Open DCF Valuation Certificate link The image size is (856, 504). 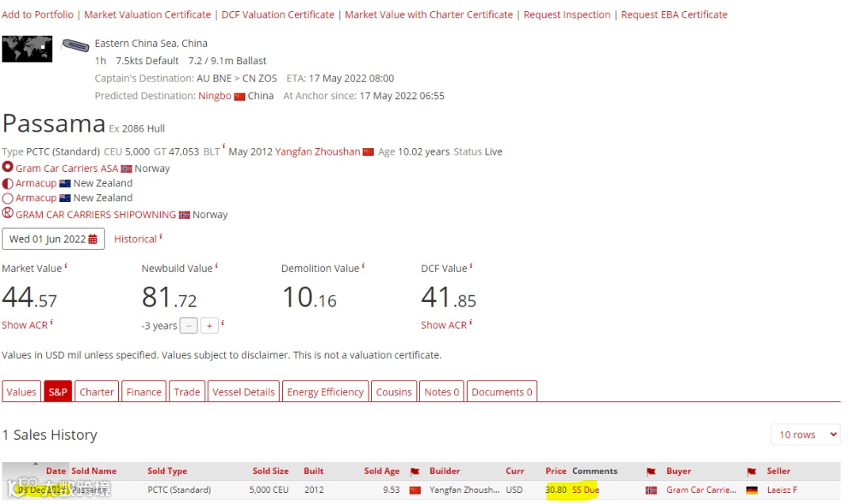(x=278, y=15)
